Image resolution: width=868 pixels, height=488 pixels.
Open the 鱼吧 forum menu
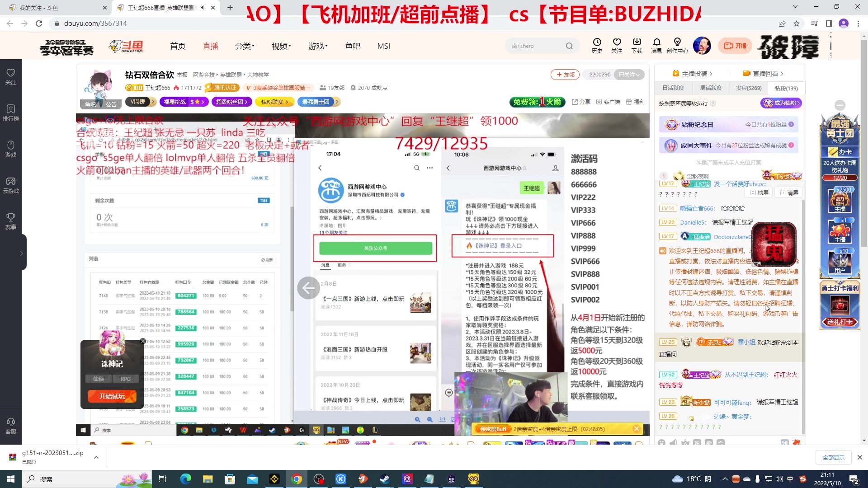tap(353, 46)
